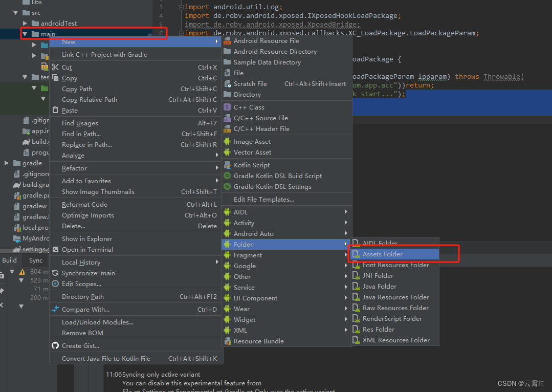Open the Vector Asset wizard

251,152
